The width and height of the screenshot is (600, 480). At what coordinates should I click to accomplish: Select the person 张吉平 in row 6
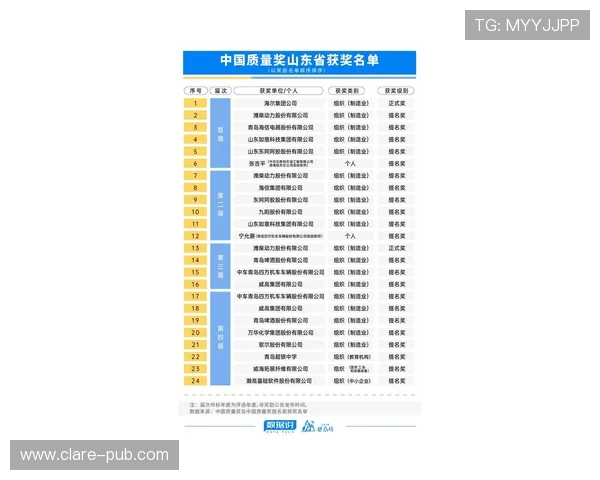pyautogui.click(x=257, y=163)
